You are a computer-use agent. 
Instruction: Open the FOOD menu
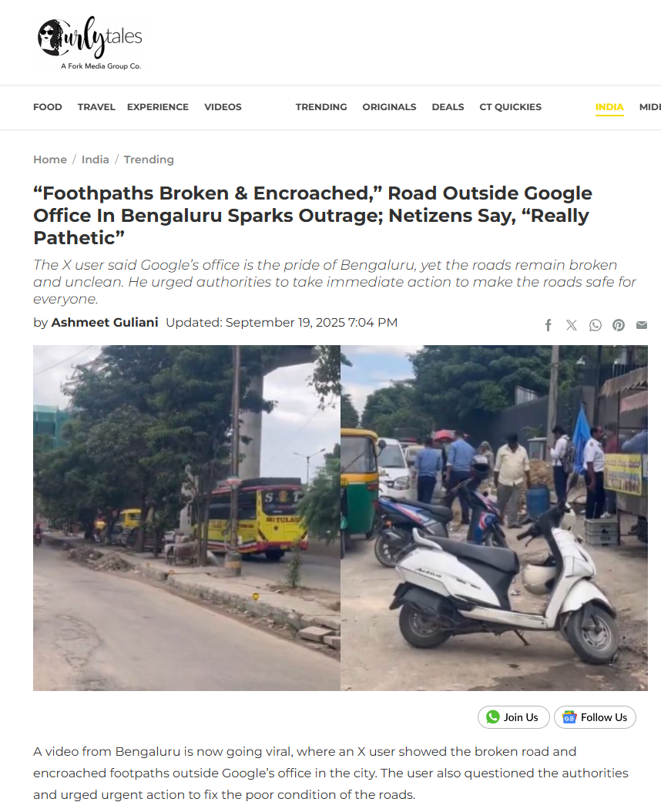(48, 107)
